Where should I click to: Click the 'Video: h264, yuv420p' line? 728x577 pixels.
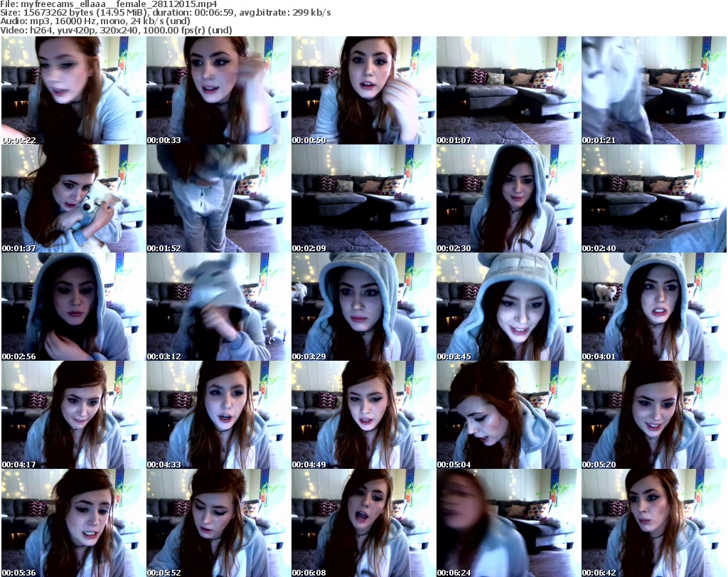(116, 30)
